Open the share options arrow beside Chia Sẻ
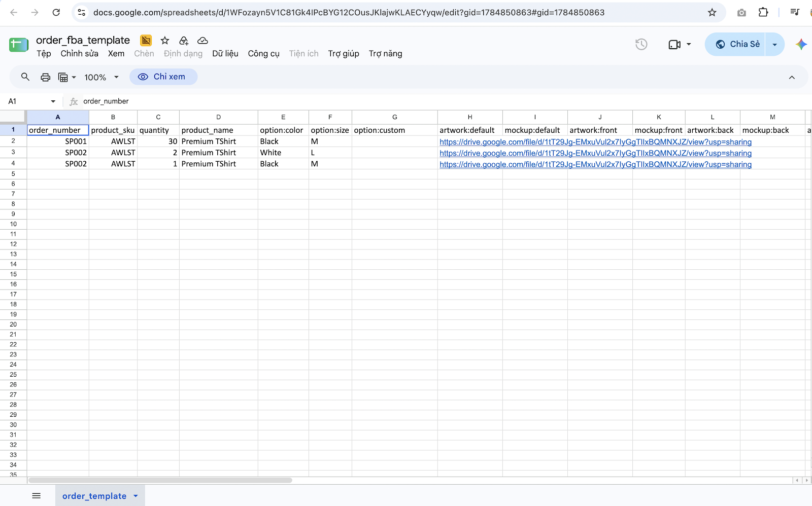Viewport: 812px width, 506px height. click(x=774, y=45)
